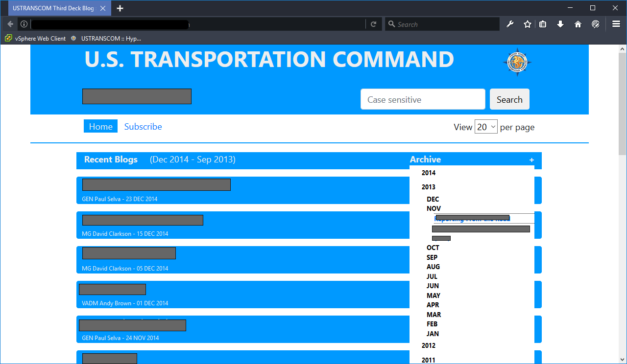Expand MAY in the archive
Viewport: 627px width, 364px height.
pos(434,296)
